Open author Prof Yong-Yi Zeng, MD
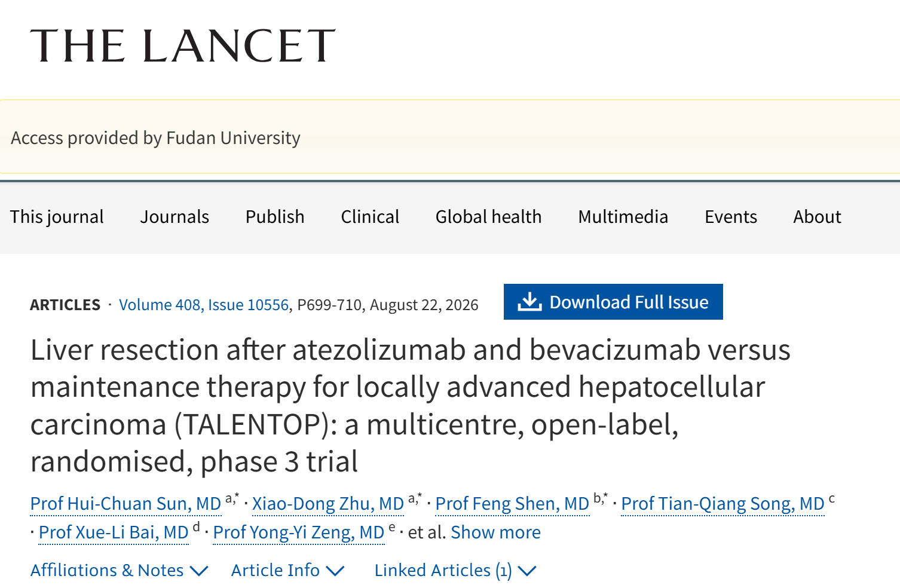Viewport: 900px width, 588px height. pyautogui.click(x=298, y=532)
